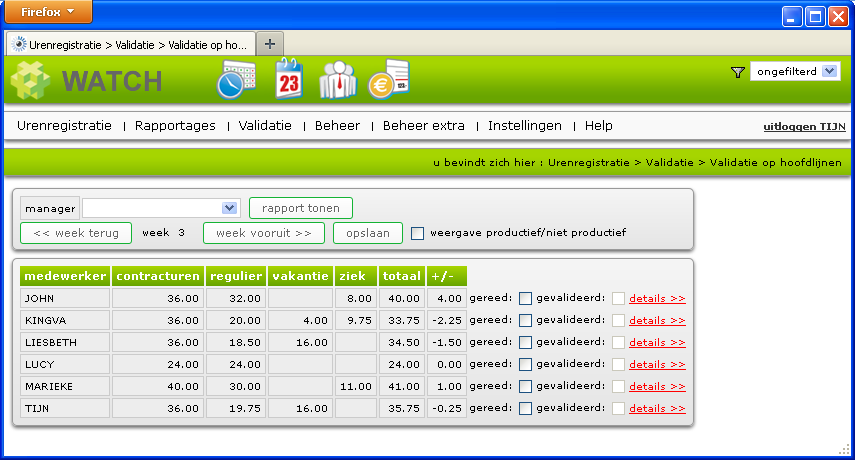Check gereed box for LIESBETH
This screenshot has width=855, height=460.
coord(525,342)
